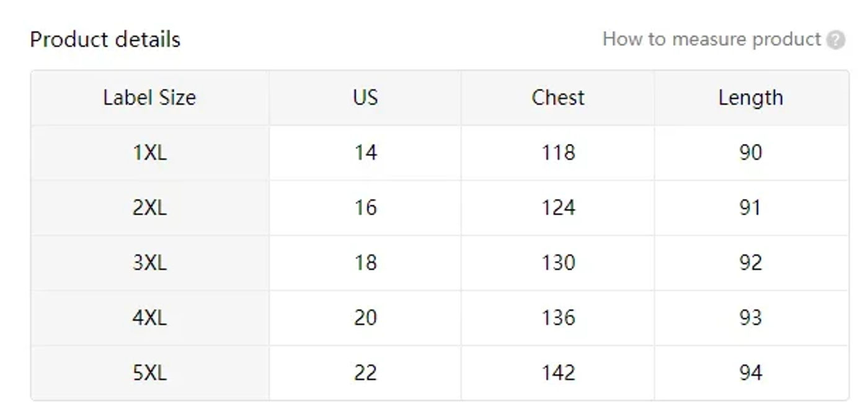Click the 2XL label size cell

(x=149, y=208)
